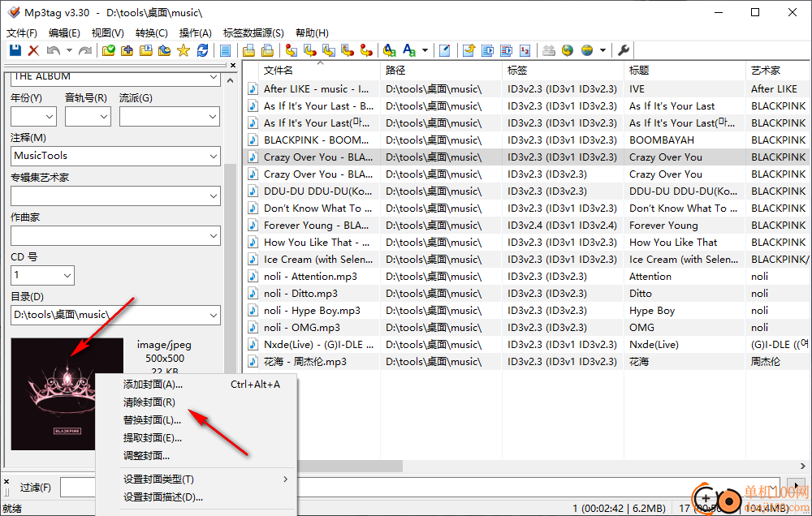Click the Actions icon with green A
Screen dimensions: 812x516
coord(390,50)
